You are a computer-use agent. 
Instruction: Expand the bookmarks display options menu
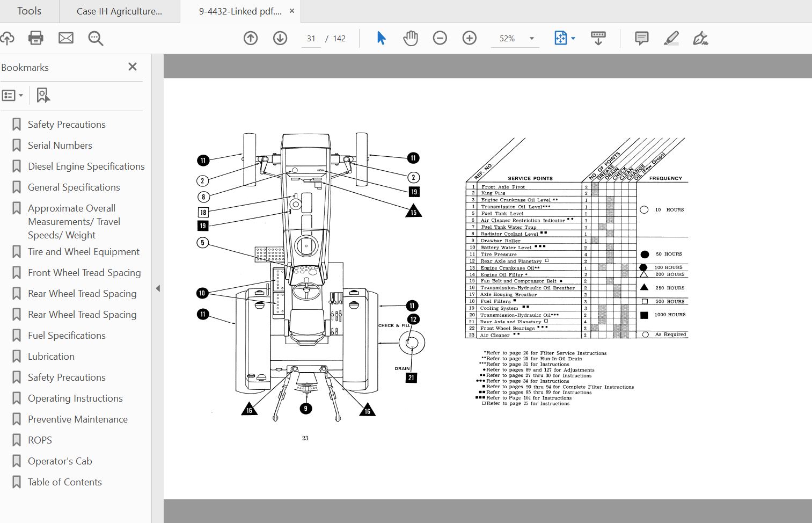(x=13, y=95)
